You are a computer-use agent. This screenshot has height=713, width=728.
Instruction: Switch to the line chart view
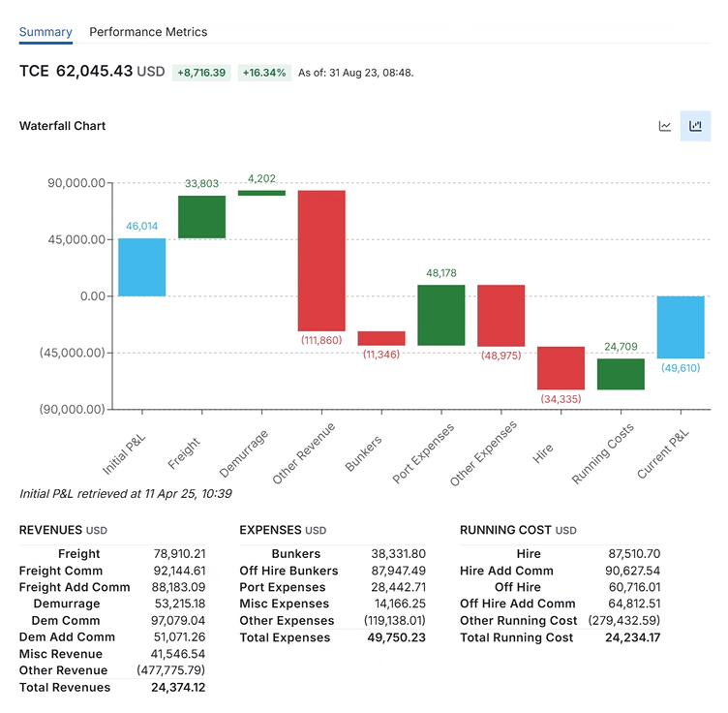[x=665, y=126]
